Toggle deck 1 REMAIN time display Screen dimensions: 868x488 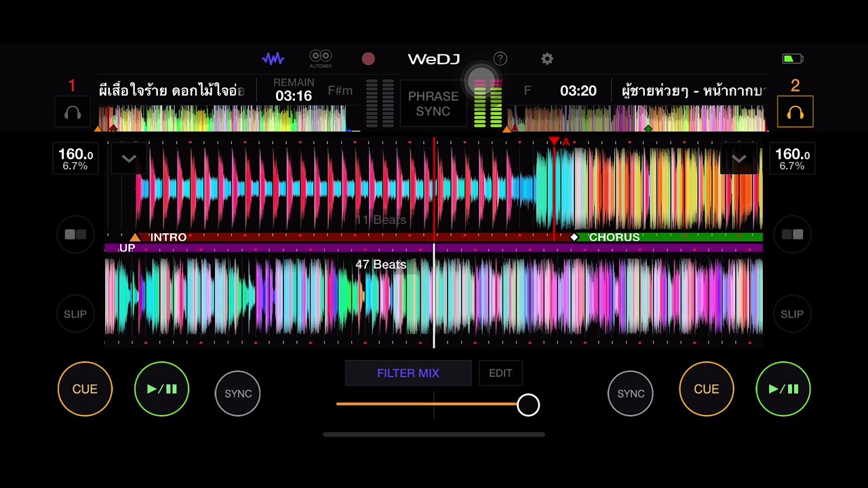(294, 90)
